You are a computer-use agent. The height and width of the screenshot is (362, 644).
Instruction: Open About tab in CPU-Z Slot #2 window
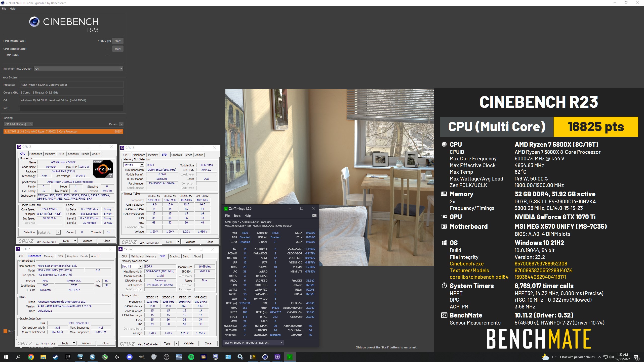pos(197,256)
